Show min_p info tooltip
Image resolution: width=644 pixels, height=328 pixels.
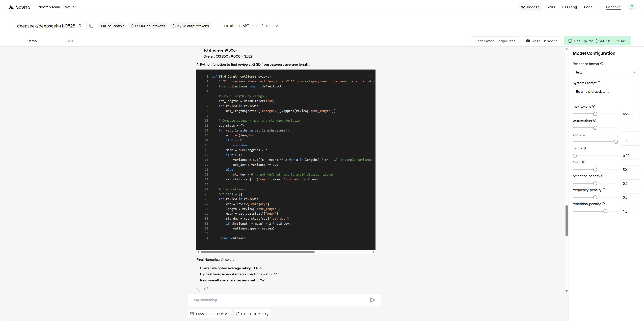click(584, 148)
